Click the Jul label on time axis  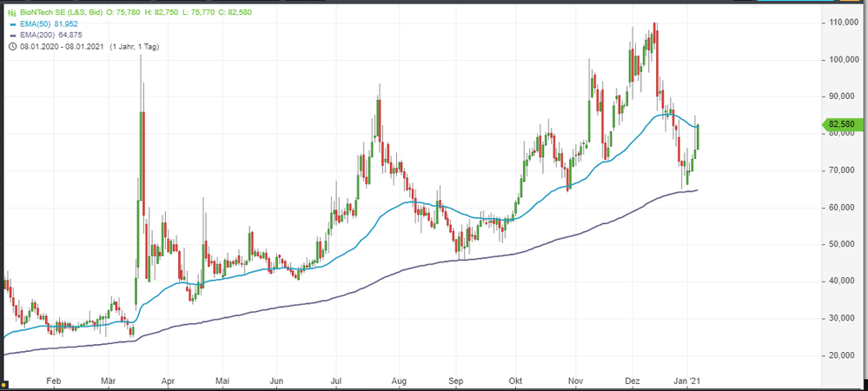coord(337,381)
